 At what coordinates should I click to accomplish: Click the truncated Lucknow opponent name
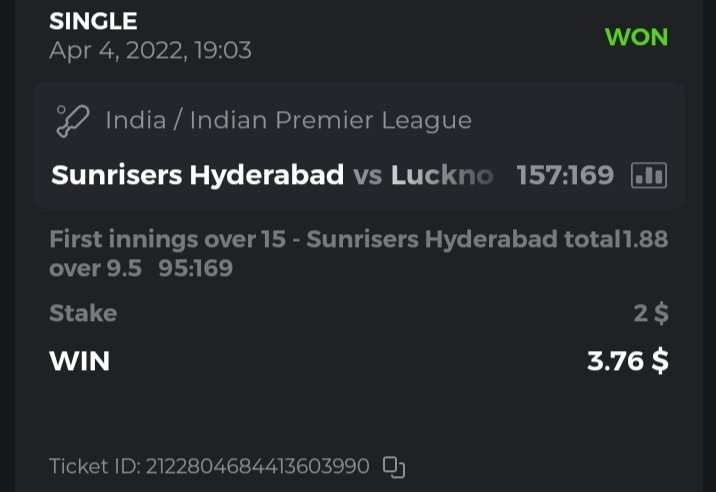coord(442,176)
